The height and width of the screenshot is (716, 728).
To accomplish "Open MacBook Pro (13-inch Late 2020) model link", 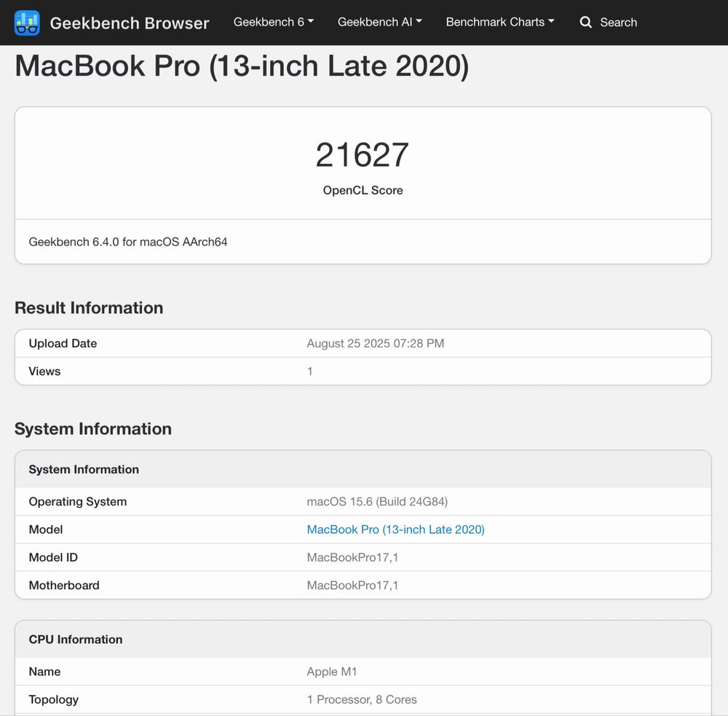I will tap(395, 530).
